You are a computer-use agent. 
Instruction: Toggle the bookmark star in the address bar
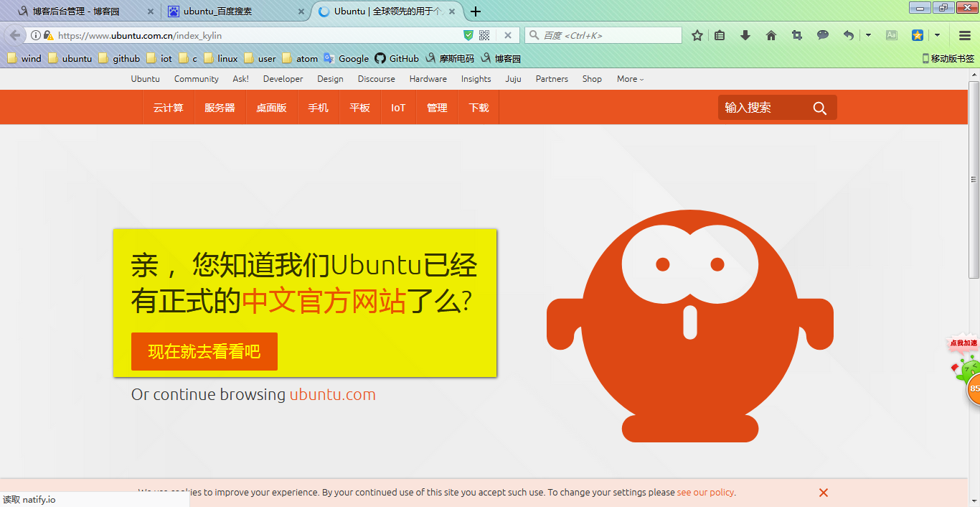tap(697, 34)
